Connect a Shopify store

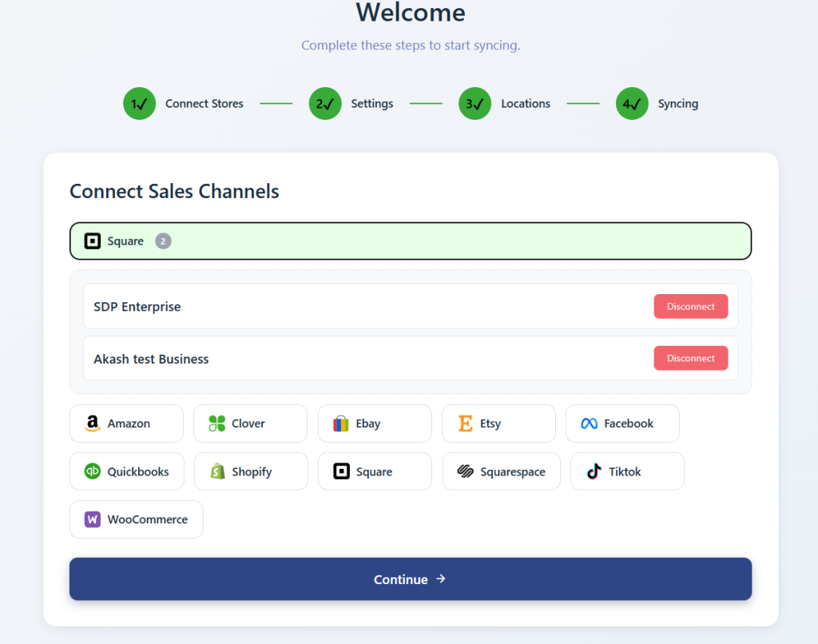coord(251,471)
